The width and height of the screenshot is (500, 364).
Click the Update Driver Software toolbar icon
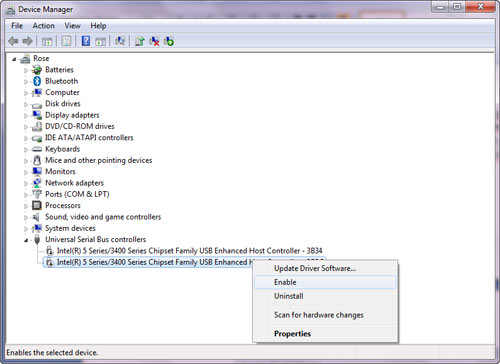pyautogui.click(x=139, y=41)
